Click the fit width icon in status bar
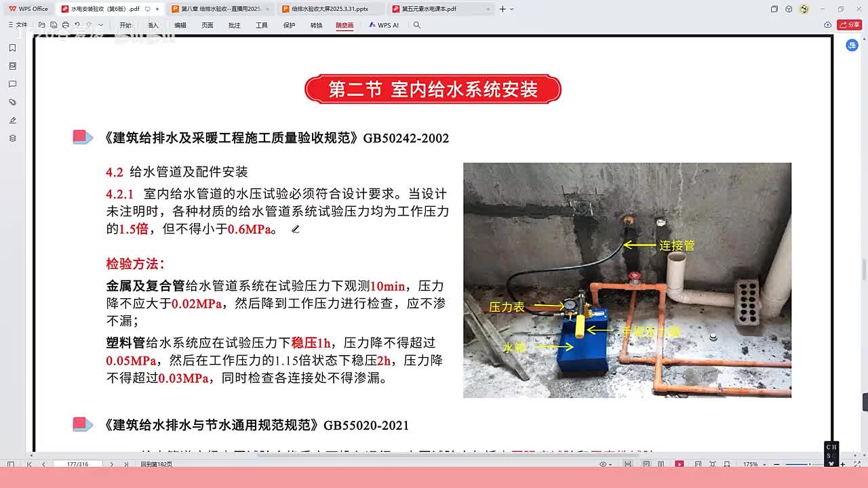The height and width of the screenshot is (488, 868). [697, 464]
